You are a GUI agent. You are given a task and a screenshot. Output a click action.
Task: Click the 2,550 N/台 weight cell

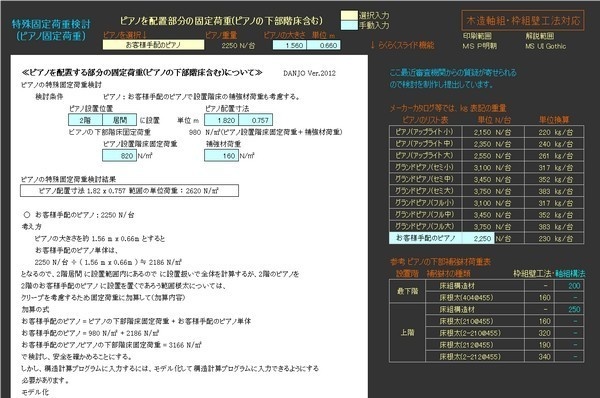[493, 156]
